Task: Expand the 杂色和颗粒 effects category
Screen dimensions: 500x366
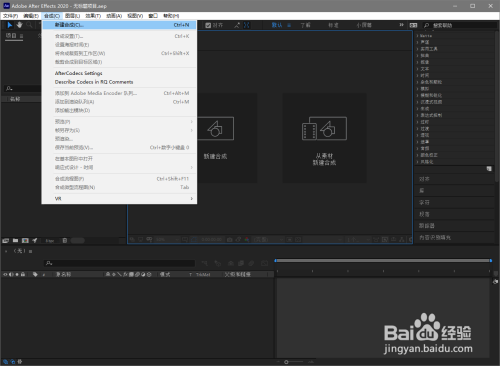Action: 417,82
